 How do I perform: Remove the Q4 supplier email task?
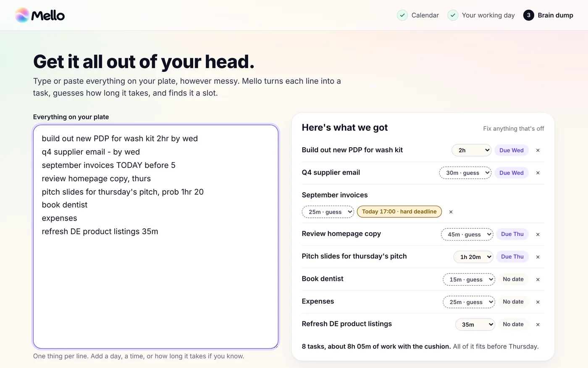click(x=538, y=173)
